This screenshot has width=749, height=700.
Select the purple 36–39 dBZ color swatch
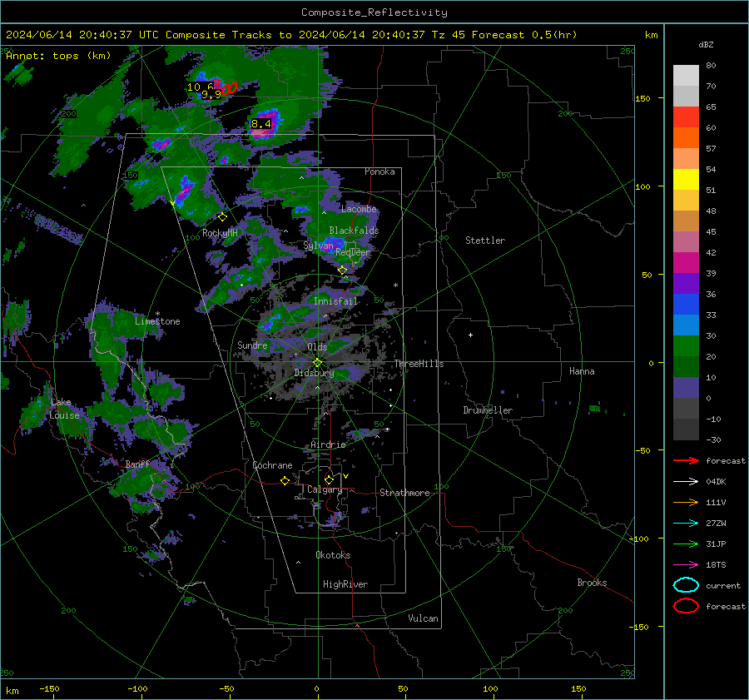click(x=686, y=284)
